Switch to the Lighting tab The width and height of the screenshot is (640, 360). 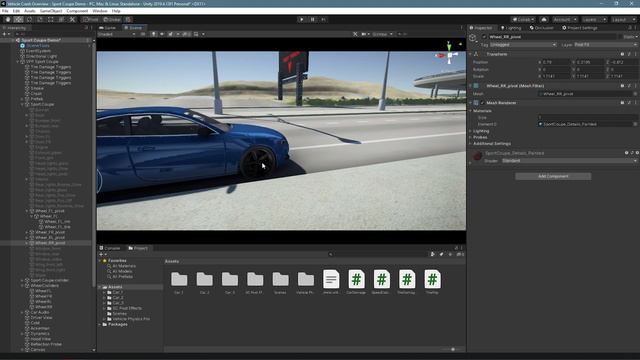click(511, 28)
